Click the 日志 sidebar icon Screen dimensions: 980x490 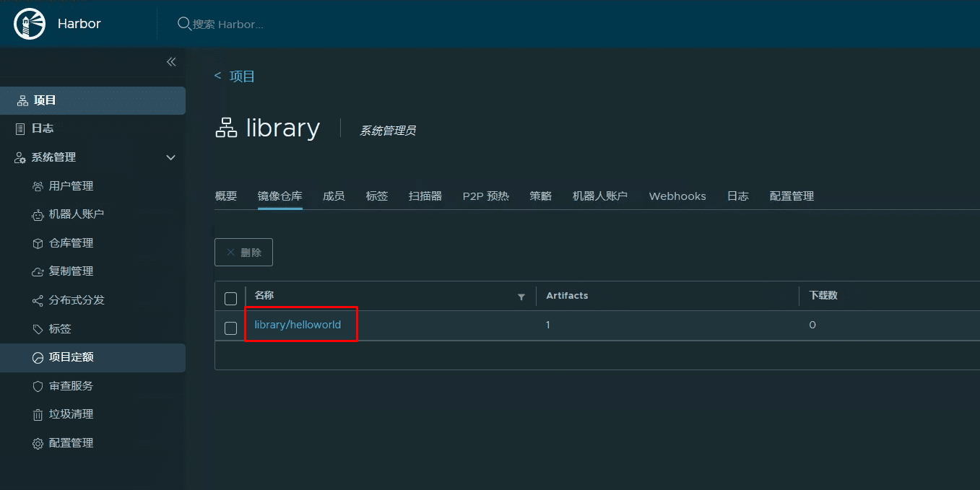(20, 128)
